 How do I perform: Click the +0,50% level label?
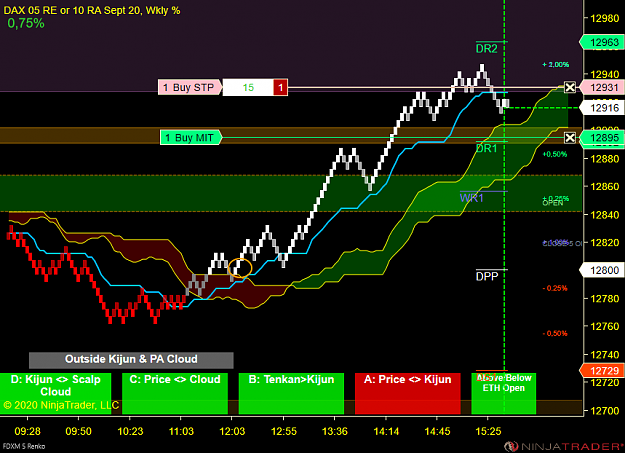(x=555, y=154)
